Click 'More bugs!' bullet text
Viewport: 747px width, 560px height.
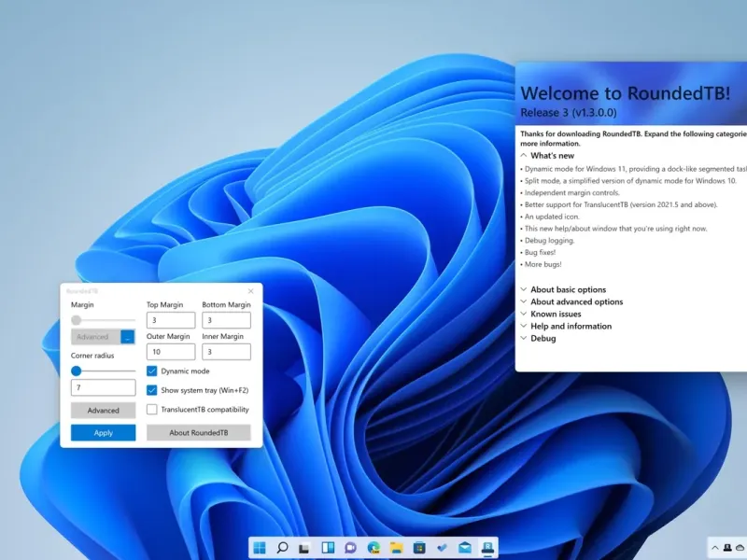click(543, 264)
